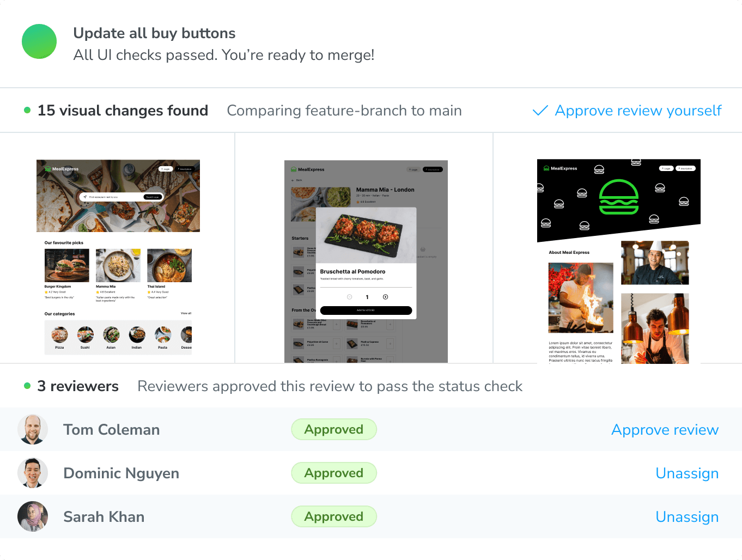Click the checkmark icon beside Approve review yourself

click(x=540, y=111)
